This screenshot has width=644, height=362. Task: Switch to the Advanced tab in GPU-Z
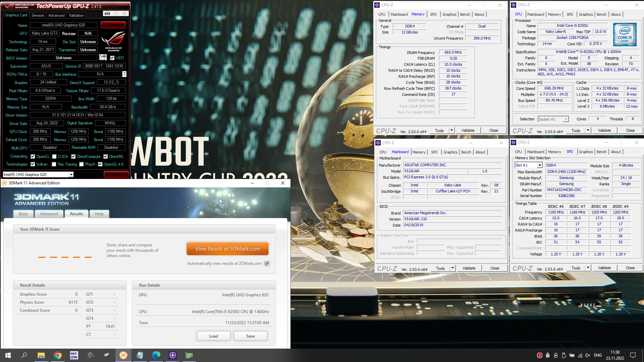click(x=56, y=15)
